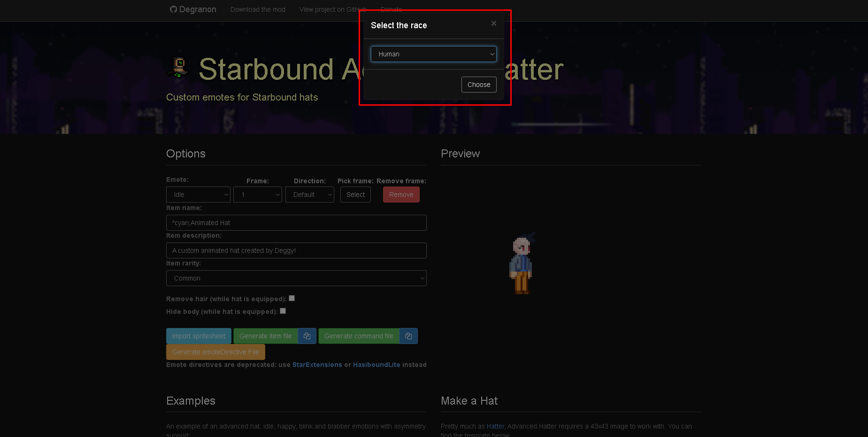Click the Custom emotes for Starbound hats subtitle

[242, 97]
